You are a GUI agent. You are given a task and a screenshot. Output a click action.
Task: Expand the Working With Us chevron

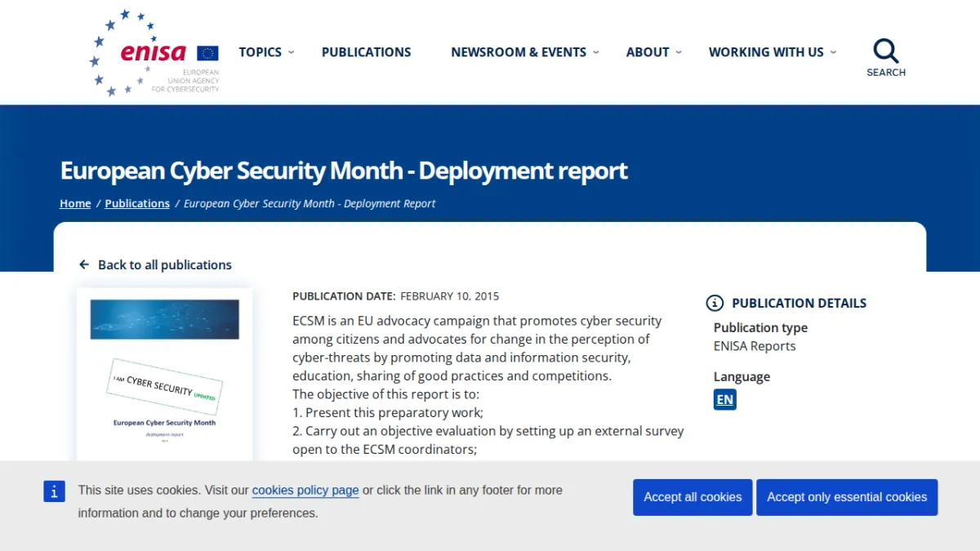[833, 52]
